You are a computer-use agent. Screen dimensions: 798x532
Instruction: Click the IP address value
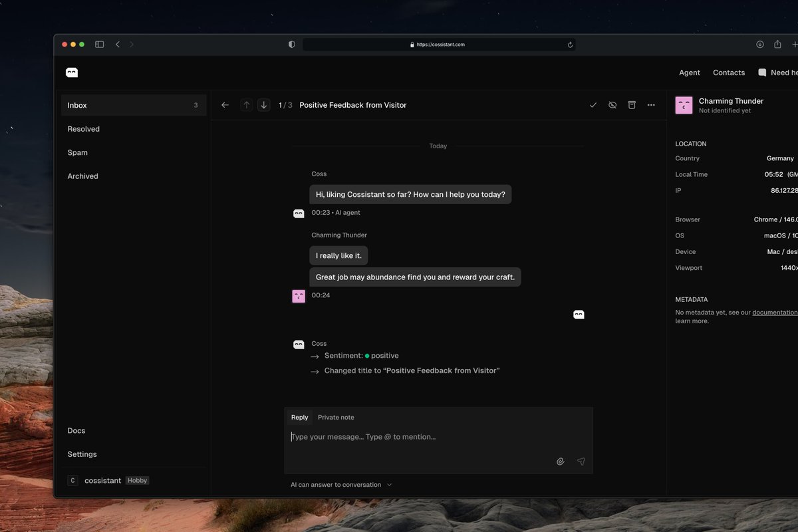tap(784, 190)
